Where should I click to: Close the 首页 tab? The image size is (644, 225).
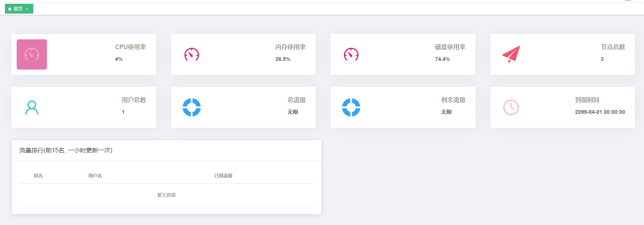pyautogui.click(x=27, y=9)
